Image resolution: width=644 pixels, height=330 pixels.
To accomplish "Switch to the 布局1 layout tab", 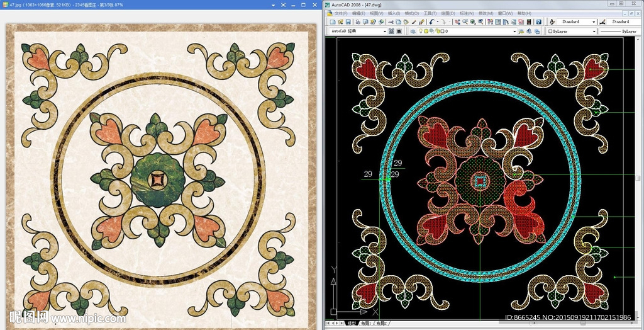I will (x=365, y=323).
